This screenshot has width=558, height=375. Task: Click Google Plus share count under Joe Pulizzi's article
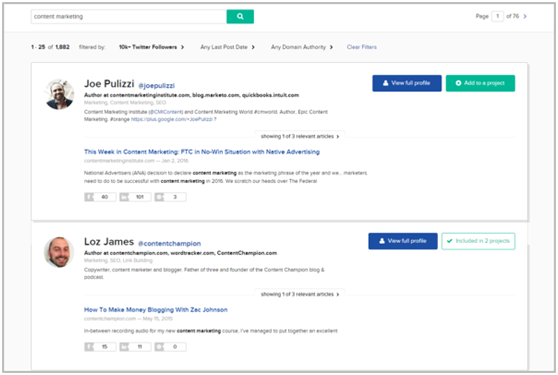170,197
